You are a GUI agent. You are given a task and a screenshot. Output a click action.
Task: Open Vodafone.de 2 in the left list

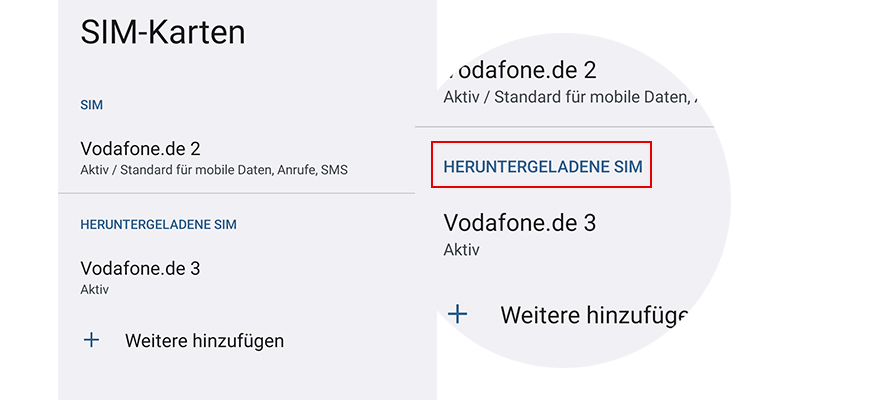click(141, 148)
